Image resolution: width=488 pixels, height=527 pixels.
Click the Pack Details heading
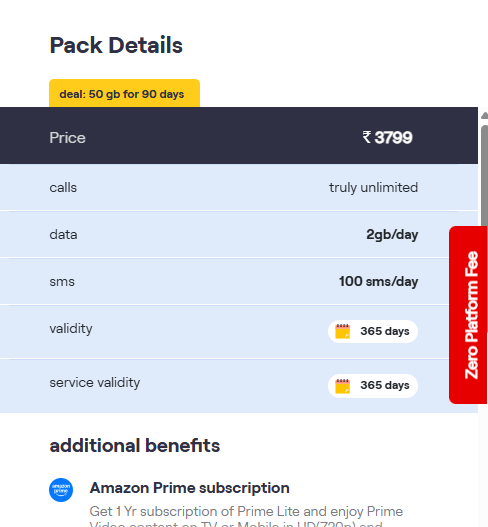pyautogui.click(x=116, y=45)
